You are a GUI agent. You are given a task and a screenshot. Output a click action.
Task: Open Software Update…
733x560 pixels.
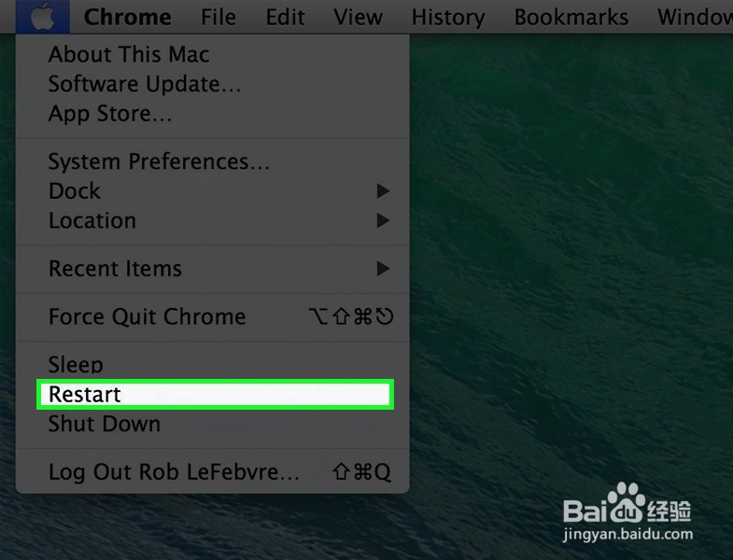click(213, 84)
